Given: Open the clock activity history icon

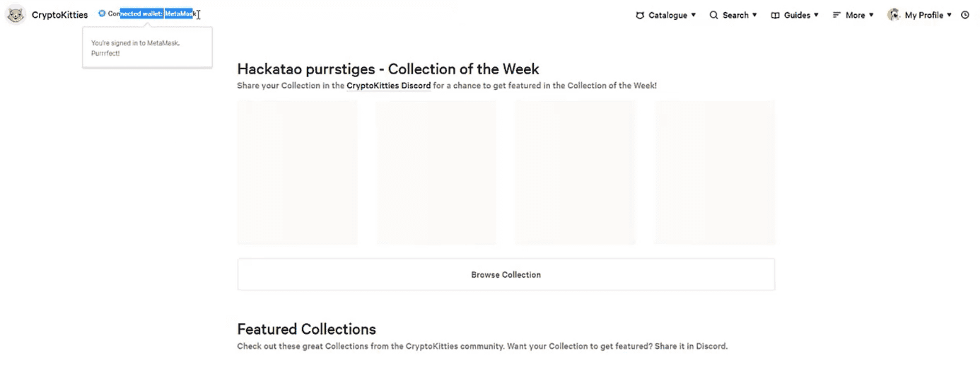Looking at the screenshot, I should (965, 15).
